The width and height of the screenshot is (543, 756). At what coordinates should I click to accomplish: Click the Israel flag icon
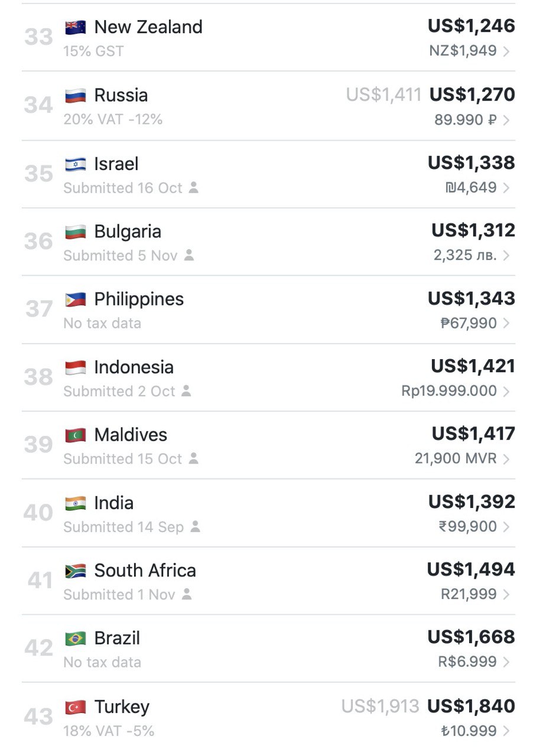pos(76,164)
